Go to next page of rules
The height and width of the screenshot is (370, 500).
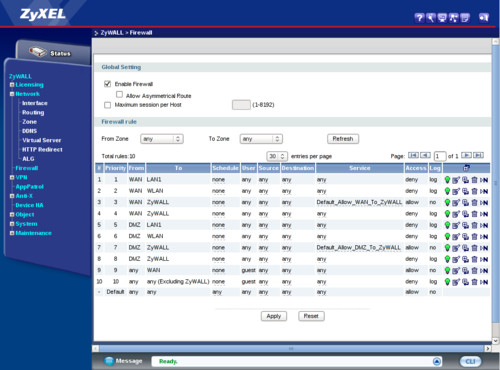point(466,155)
